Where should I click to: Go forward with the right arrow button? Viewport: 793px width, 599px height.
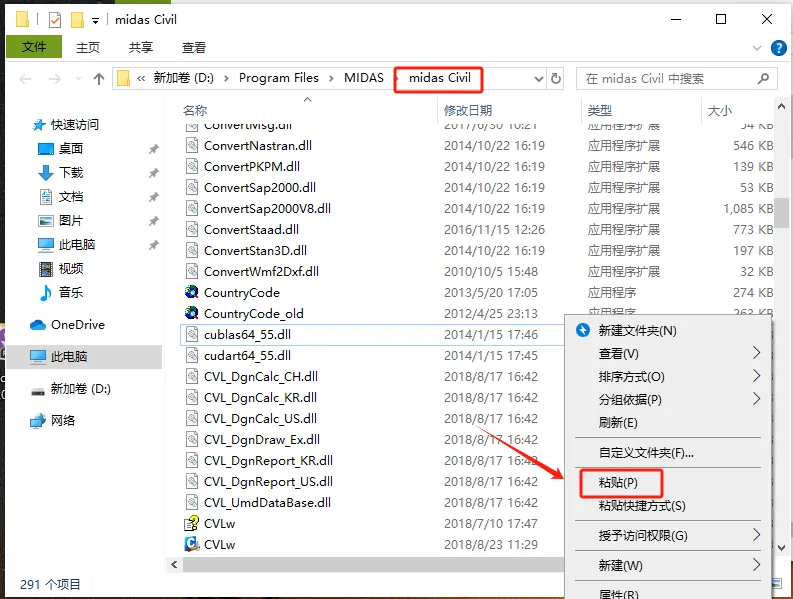pos(54,79)
